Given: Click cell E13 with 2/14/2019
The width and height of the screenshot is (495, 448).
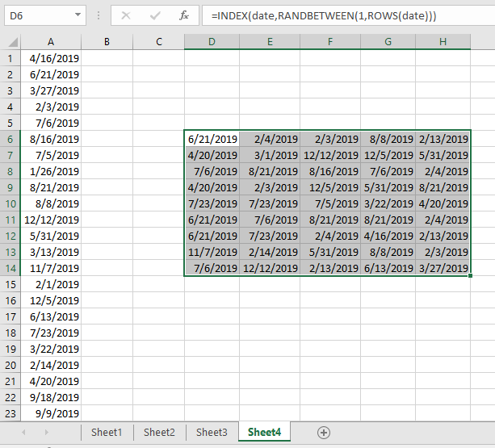Looking at the screenshot, I should [x=270, y=252].
